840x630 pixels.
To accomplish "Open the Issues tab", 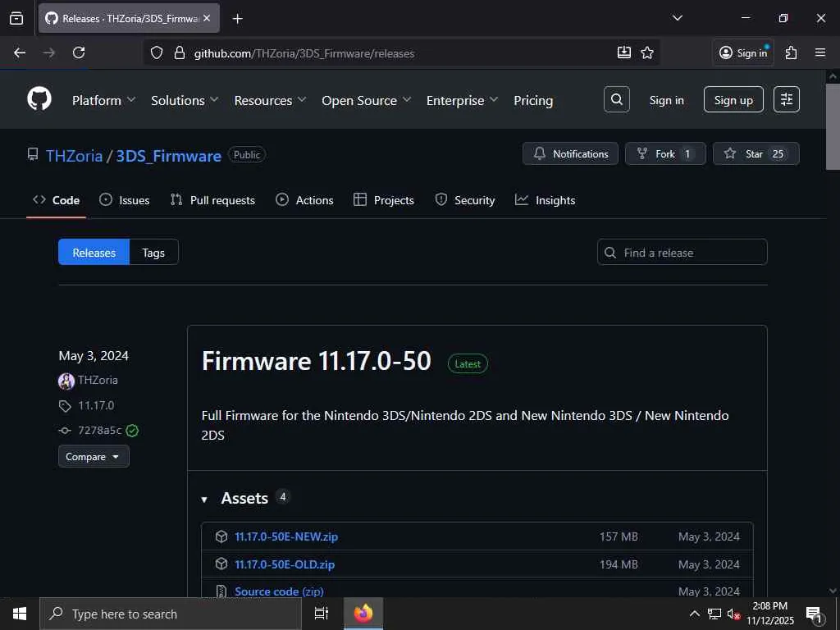I will (125, 200).
